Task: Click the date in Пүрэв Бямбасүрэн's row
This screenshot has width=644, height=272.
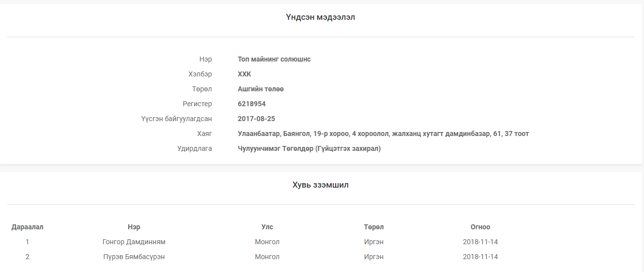Action: coord(480,257)
